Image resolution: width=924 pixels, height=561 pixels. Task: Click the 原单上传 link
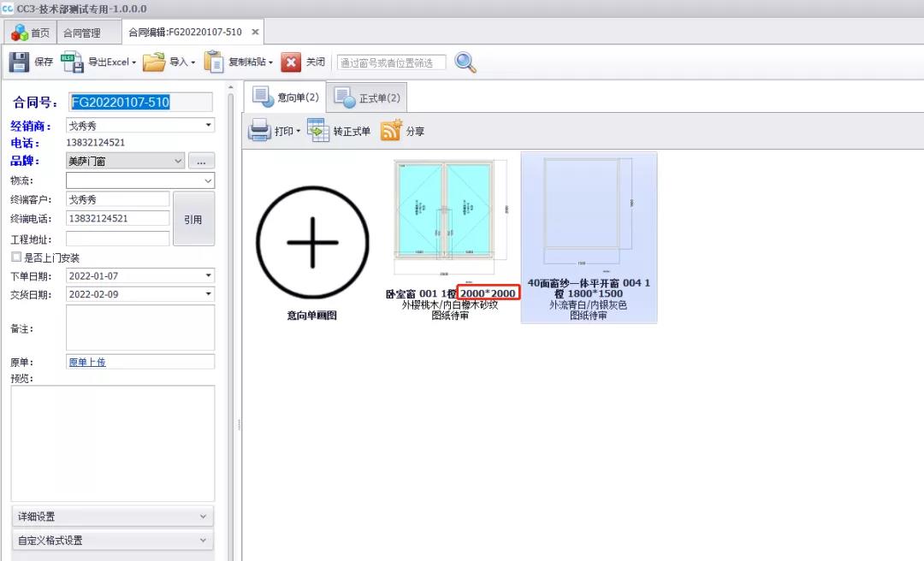(87, 362)
